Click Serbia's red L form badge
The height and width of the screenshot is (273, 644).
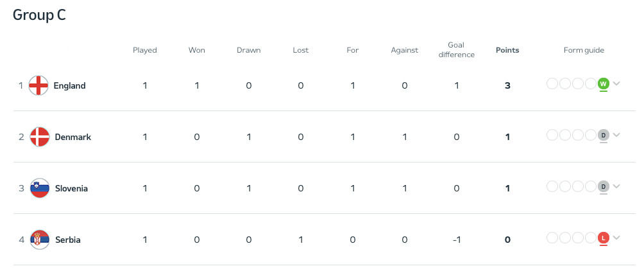coord(603,238)
